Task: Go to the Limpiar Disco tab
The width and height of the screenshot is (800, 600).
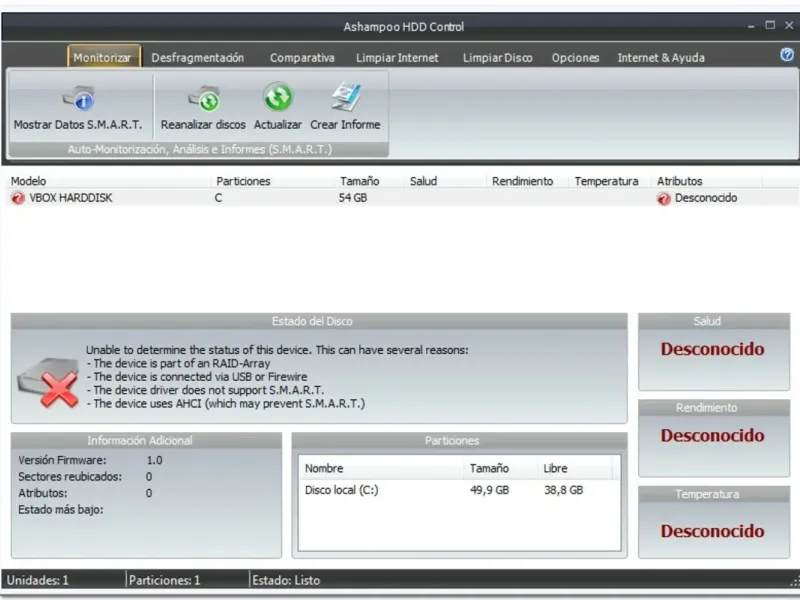Action: (x=497, y=58)
